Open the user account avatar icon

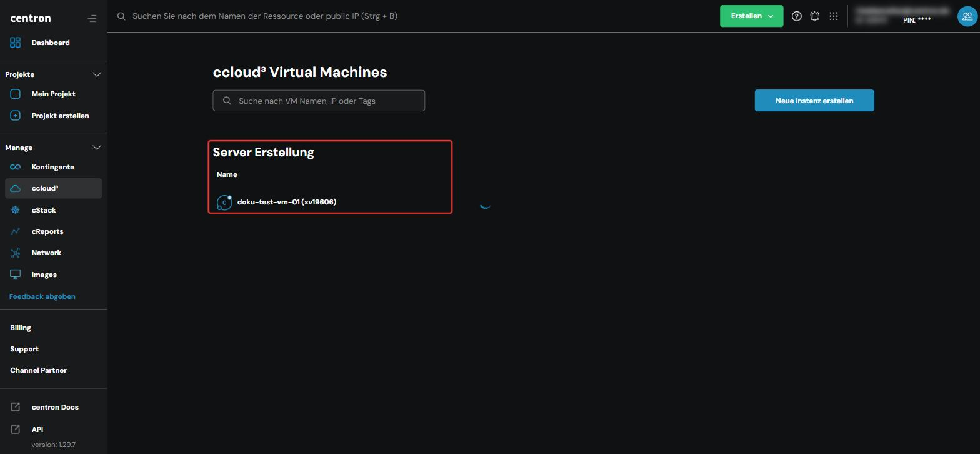click(x=967, y=16)
